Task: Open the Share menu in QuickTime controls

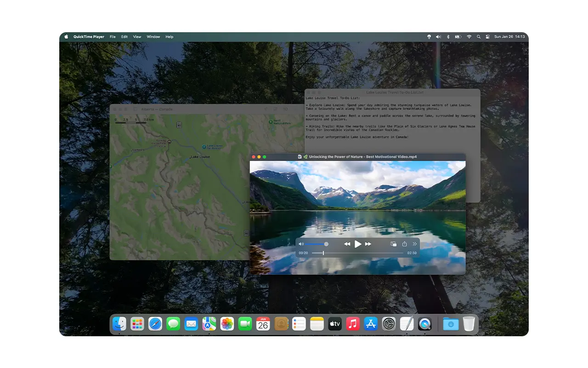Action: coord(405,244)
